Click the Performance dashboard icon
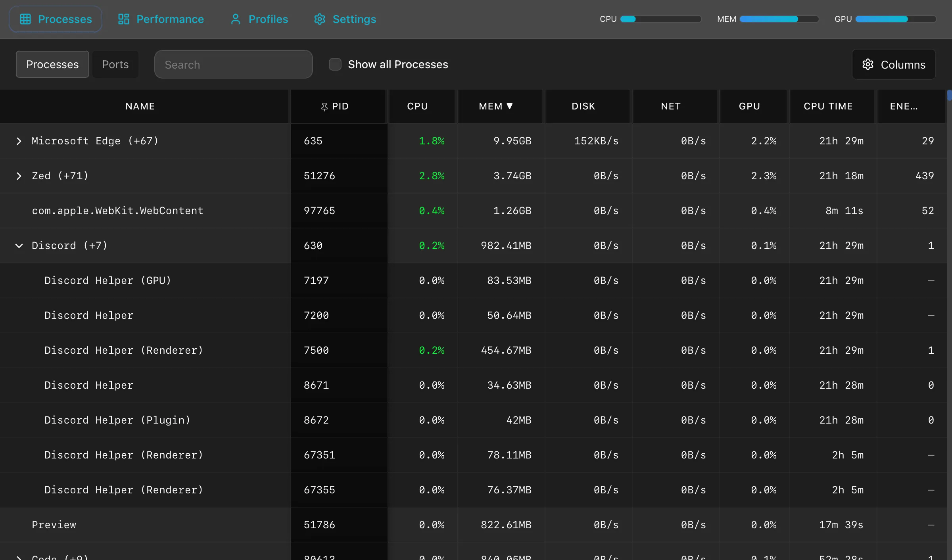 click(124, 19)
